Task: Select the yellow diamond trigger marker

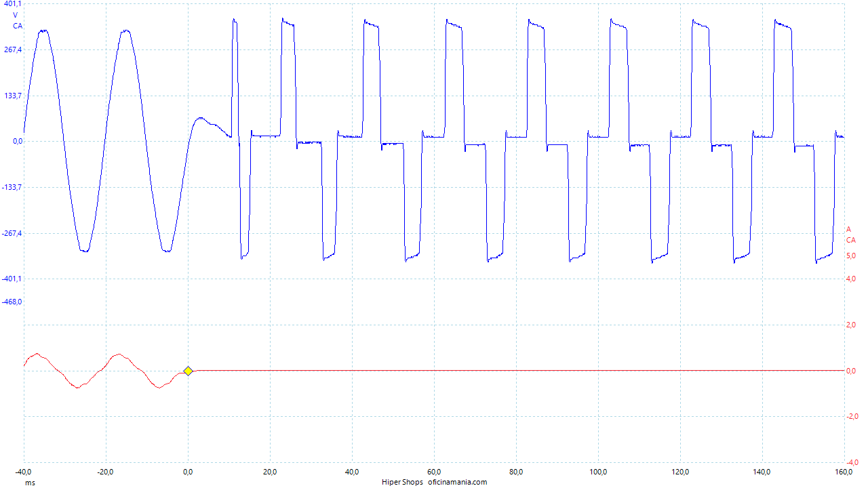Action: [x=188, y=371]
